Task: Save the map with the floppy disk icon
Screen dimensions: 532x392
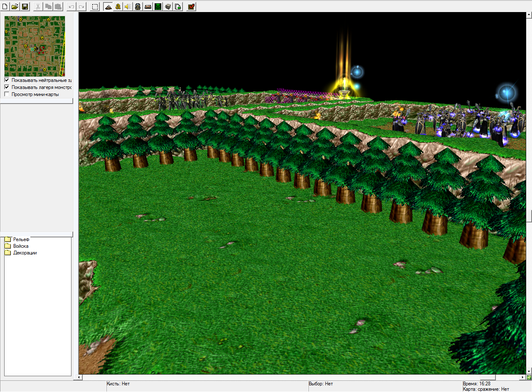Action: (x=25, y=7)
